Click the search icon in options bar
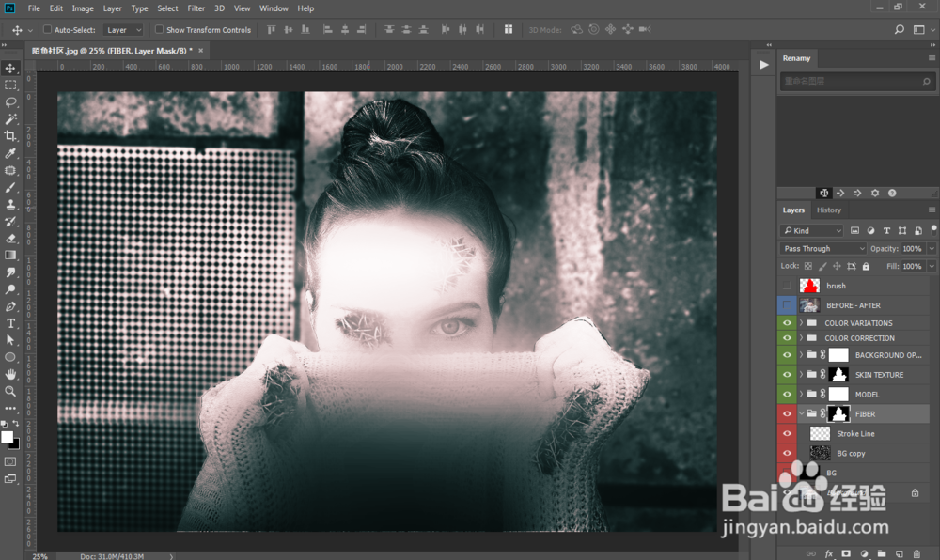 tap(900, 29)
